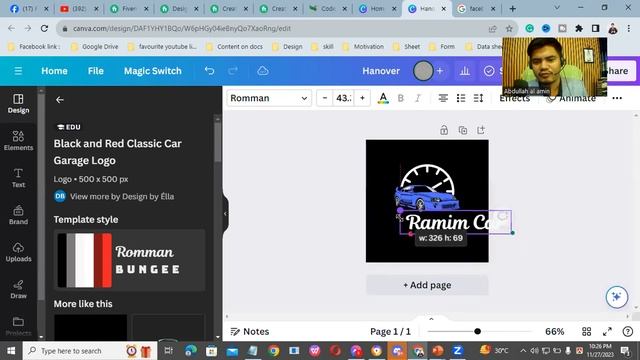Decrease font size with minus
Viewport: 640px width, 360px height.
point(325,98)
